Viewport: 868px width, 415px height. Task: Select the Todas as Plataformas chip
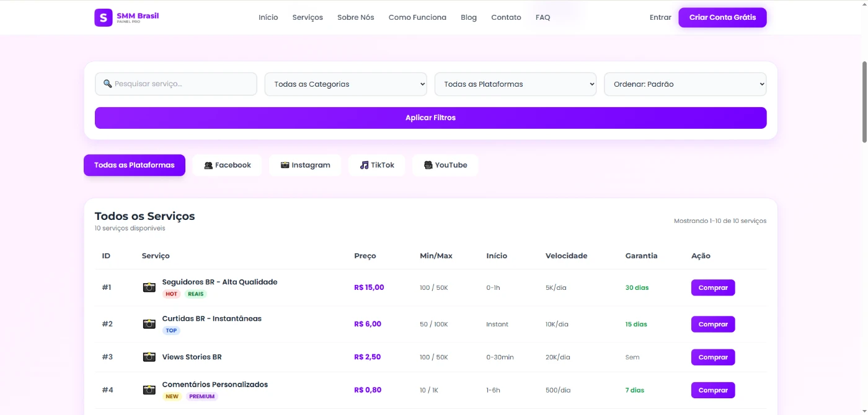pyautogui.click(x=135, y=165)
